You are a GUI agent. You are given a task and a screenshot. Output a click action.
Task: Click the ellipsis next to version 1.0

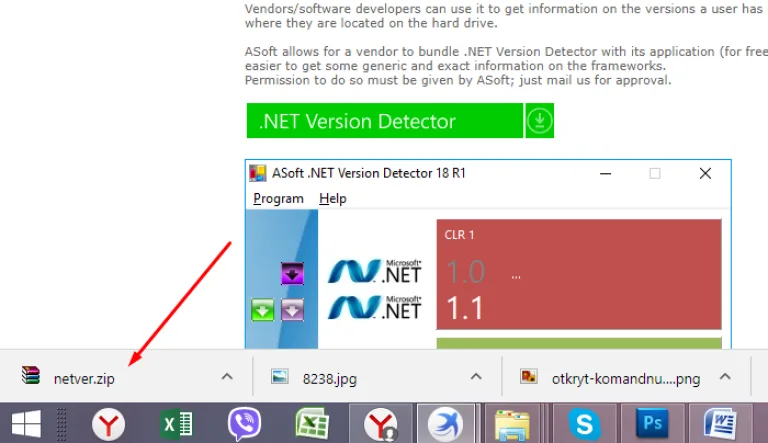point(516,277)
